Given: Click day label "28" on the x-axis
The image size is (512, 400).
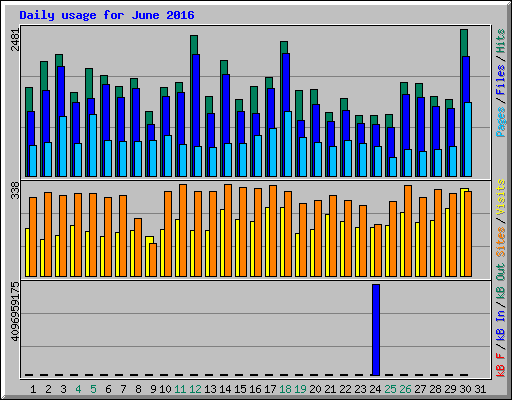Looking at the screenshot, I should 435,389.
